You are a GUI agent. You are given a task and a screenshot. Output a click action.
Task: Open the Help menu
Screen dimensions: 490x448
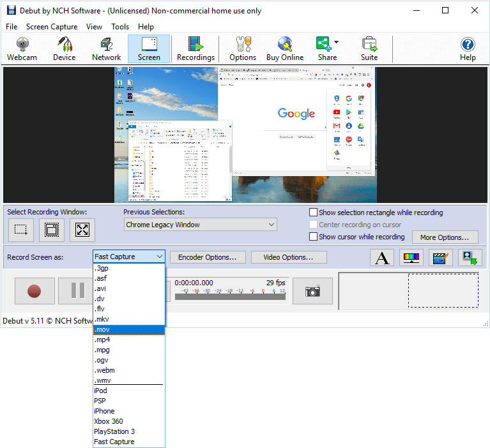pyautogui.click(x=146, y=27)
